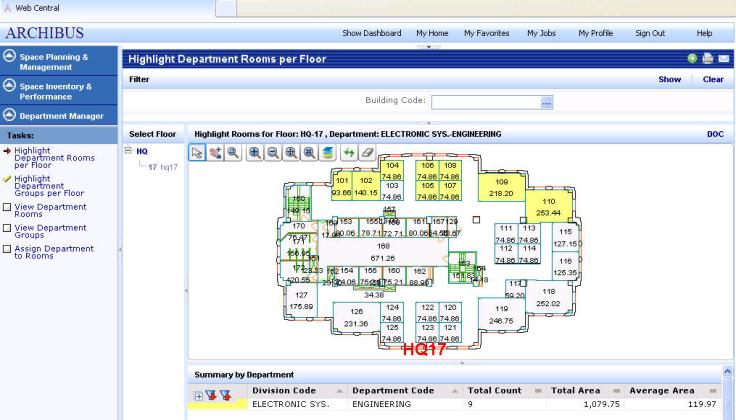Viewport: 736px width, 420px height.
Task: Click Sign Out
Action: 650,33
